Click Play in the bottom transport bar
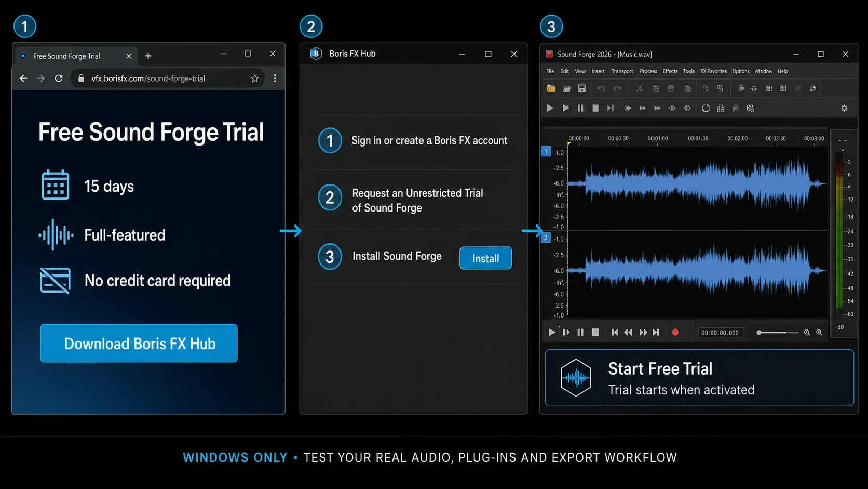Screen dimensions: 868x489 (551, 333)
